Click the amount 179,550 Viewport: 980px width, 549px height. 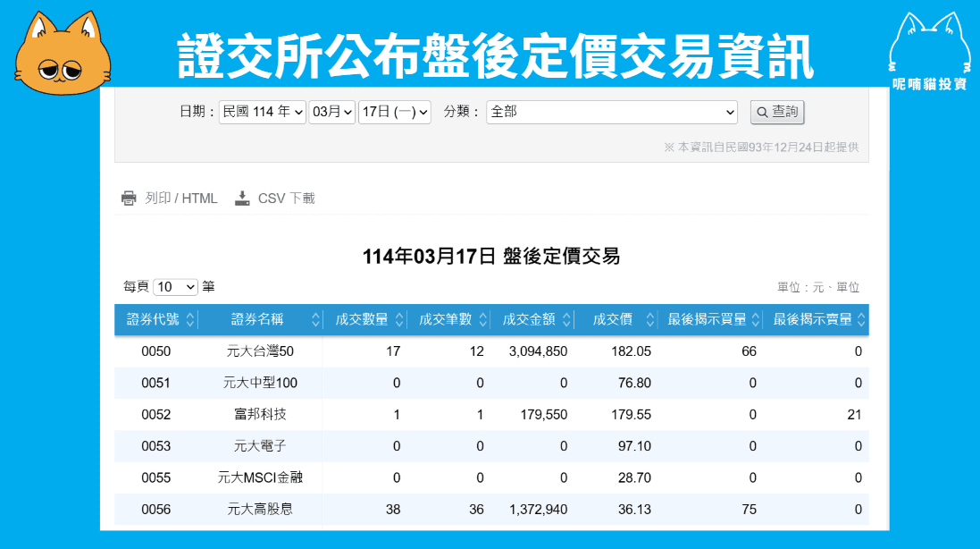(544, 415)
